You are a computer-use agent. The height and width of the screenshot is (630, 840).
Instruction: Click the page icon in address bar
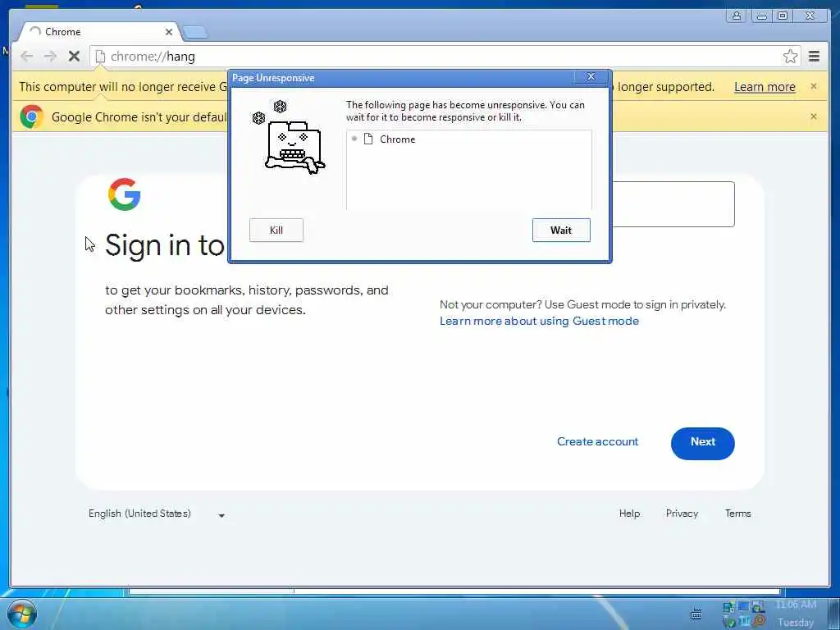100,57
